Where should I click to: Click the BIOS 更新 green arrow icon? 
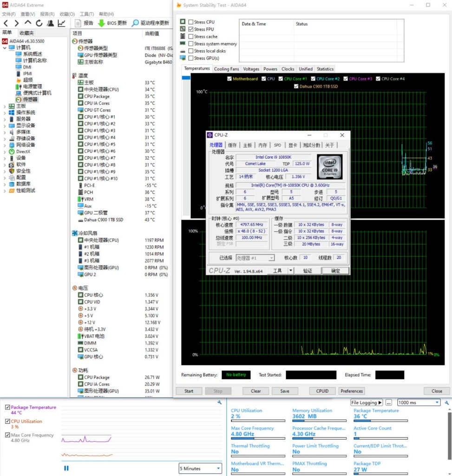tap(101, 23)
